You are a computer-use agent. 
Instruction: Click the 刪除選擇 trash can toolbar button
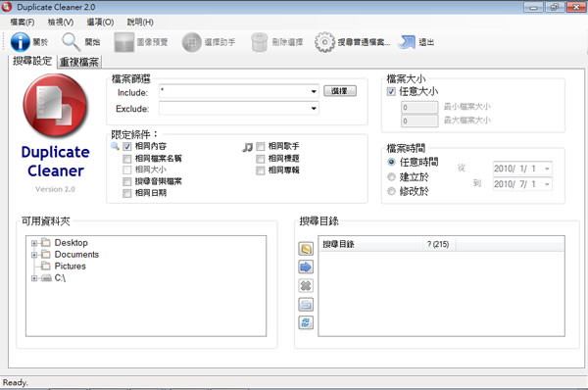point(277,42)
